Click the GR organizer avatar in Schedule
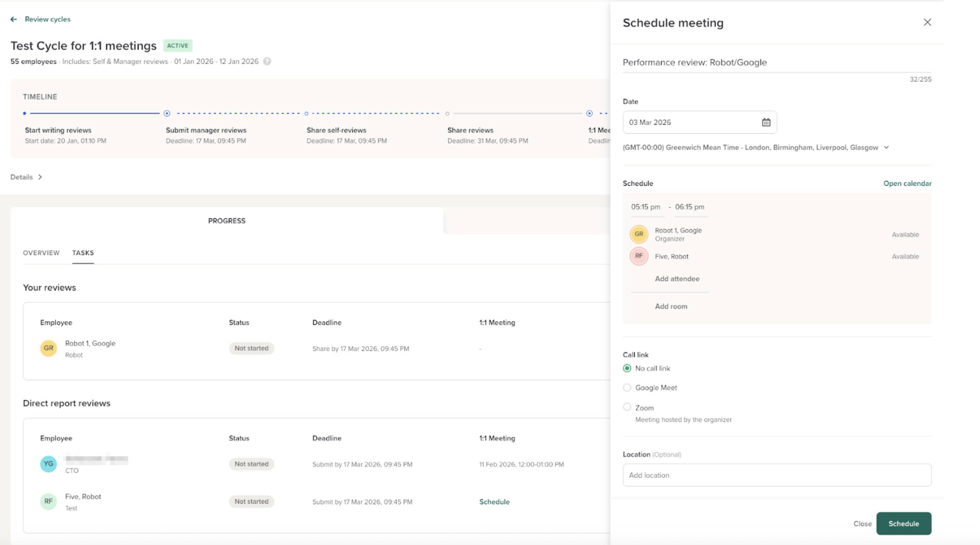This screenshot has width=980, height=545. 639,234
